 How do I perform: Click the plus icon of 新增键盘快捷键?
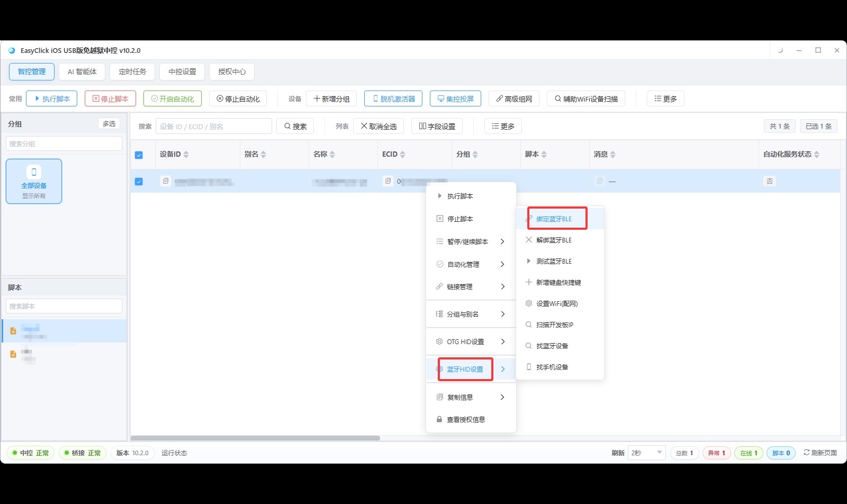[528, 282]
